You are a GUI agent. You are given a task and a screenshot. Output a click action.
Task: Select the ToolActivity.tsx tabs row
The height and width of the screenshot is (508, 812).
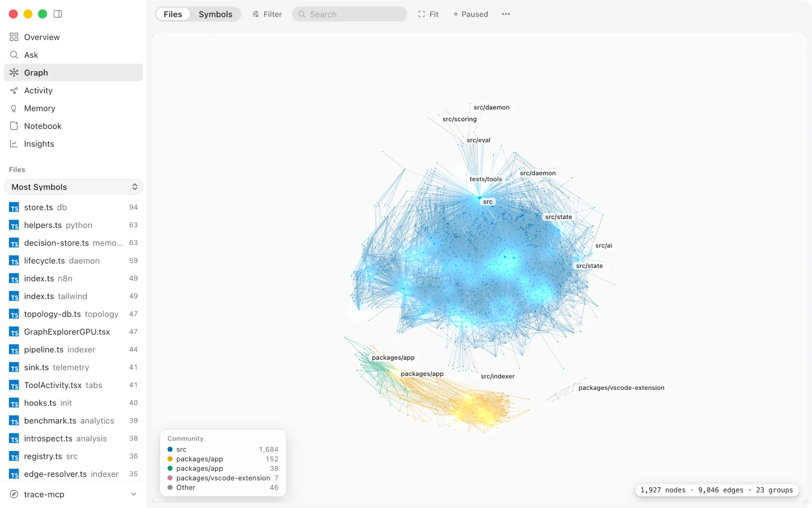click(x=74, y=385)
